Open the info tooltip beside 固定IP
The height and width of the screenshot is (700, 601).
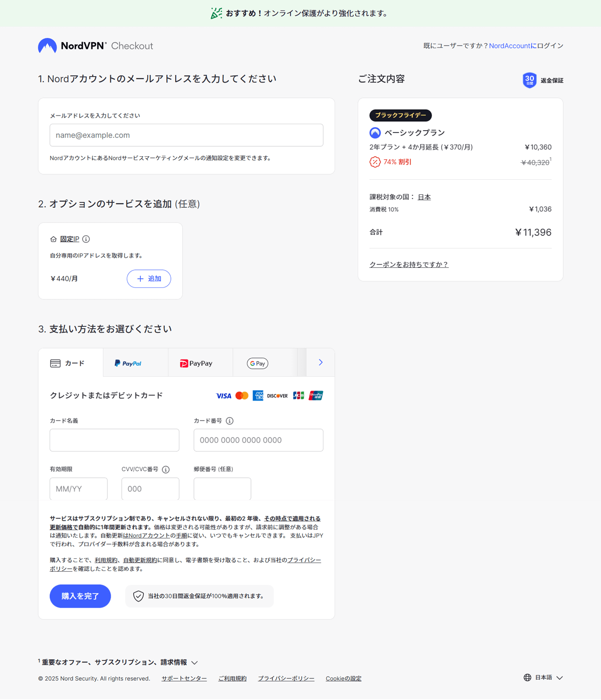86,239
